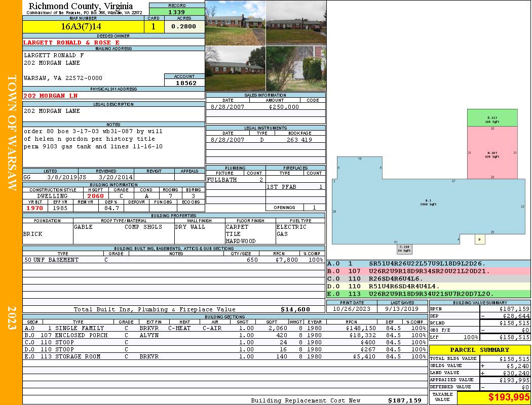Click the pink B.107 420 SqFt sketch area

pos(492,153)
